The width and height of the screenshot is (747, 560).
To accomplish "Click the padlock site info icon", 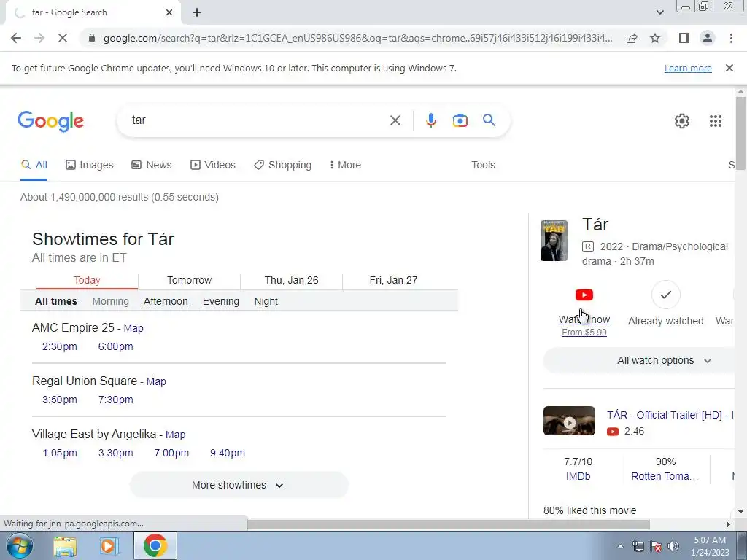I will point(92,38).
